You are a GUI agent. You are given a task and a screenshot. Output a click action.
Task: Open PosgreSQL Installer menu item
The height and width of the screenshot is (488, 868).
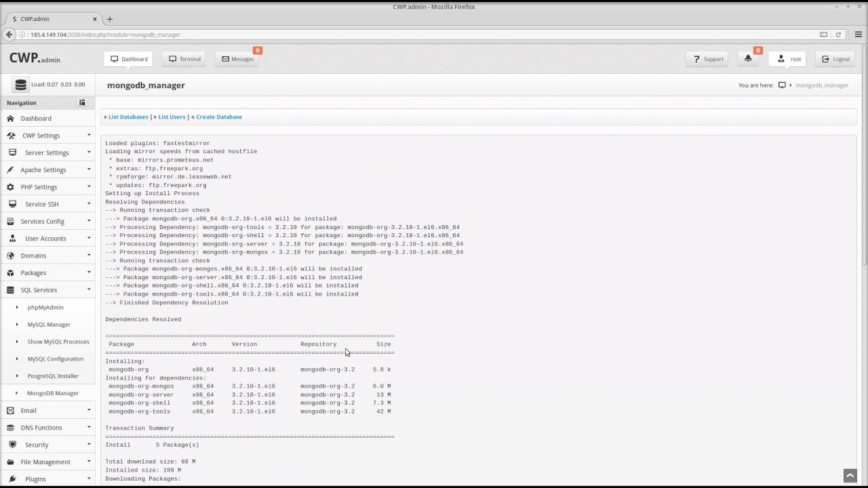click(x=53, y=375)
